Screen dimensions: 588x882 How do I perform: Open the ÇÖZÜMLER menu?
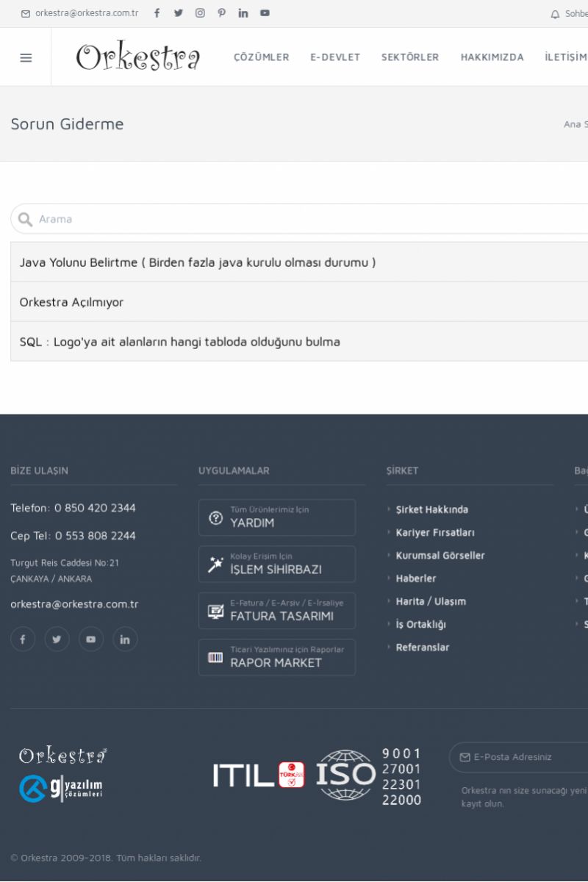click(261, 57)
